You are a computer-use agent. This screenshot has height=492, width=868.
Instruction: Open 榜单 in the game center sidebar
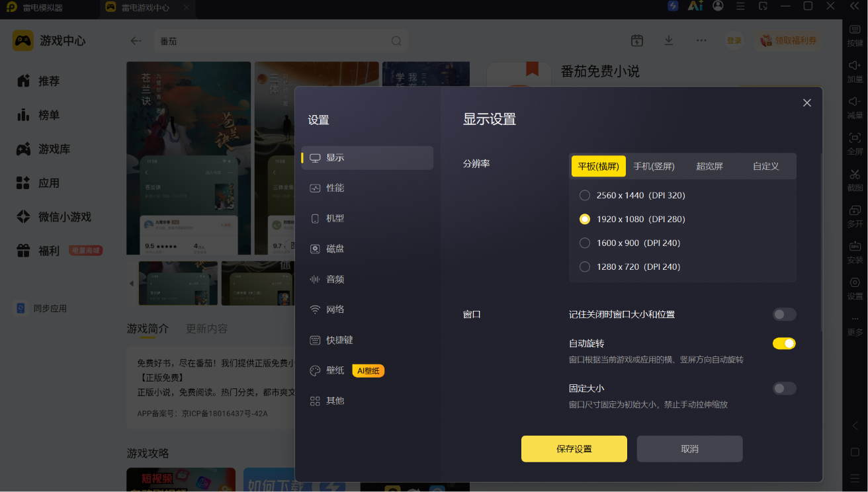pyautogui.click(x=38, y=115)
